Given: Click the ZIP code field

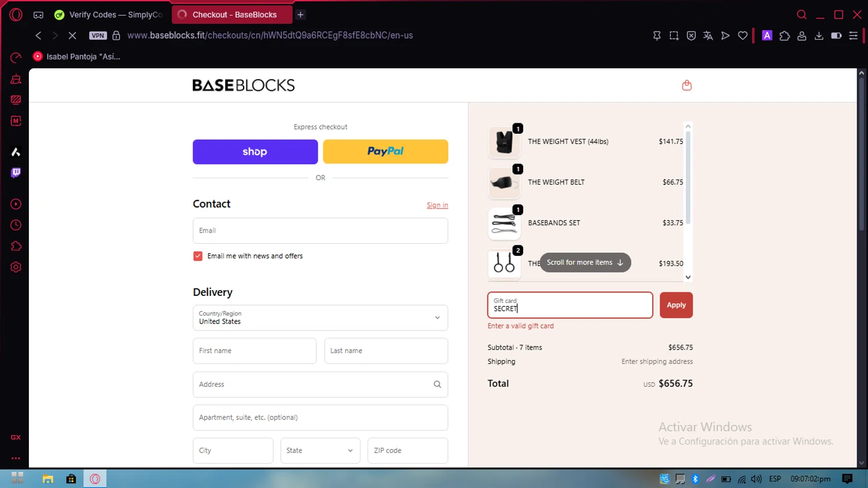Looking at the screenshot, I should tap(407, 450).
